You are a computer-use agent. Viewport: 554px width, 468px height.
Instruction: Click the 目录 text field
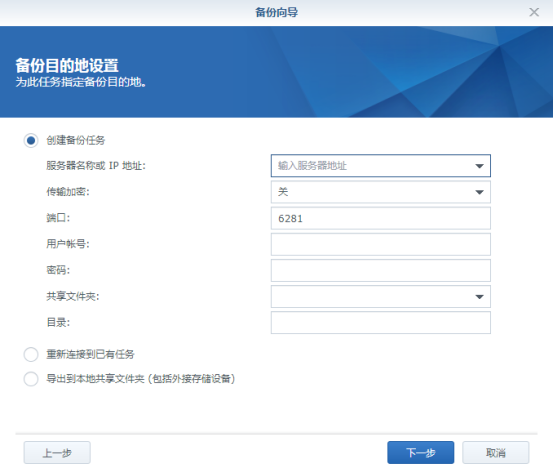[x=381, y=322]
